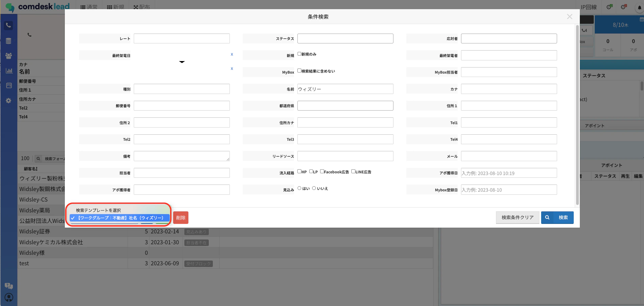Open the notification bell

click(x=640, y=7)
